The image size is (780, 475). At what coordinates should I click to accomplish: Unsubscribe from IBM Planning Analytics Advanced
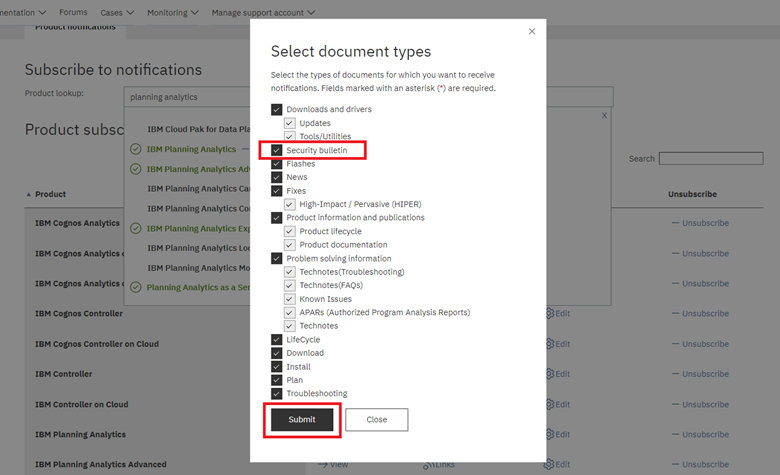[x=700, y=464]
